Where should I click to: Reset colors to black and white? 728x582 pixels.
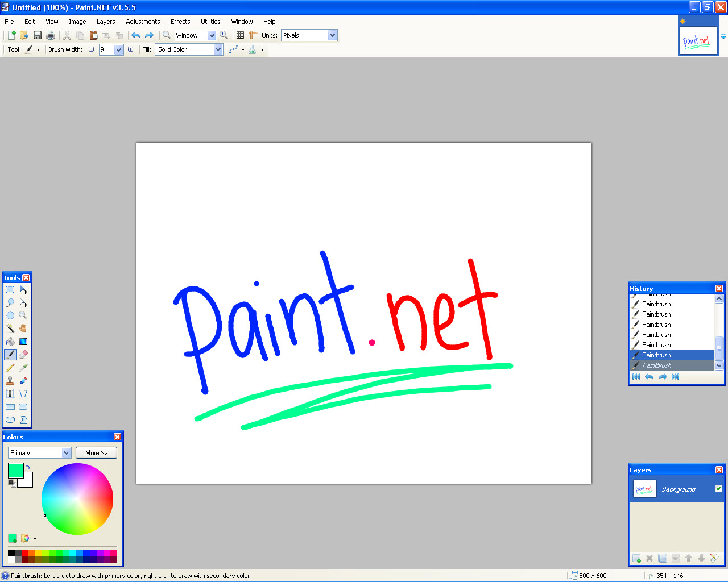coord(11,483)
